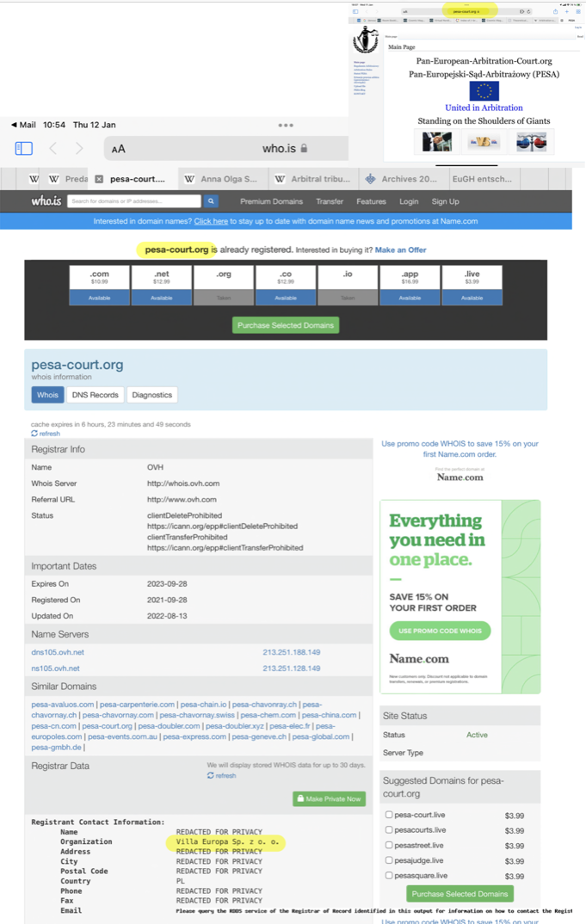586x924 pixels.
Task: Click IP address 213.251.188.149
Action: (x=291, y=652)
